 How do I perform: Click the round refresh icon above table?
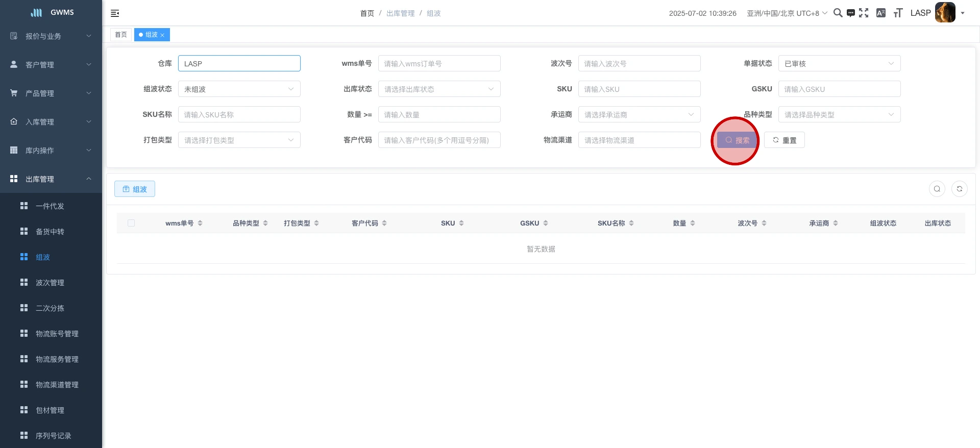[x=959, y=189]
